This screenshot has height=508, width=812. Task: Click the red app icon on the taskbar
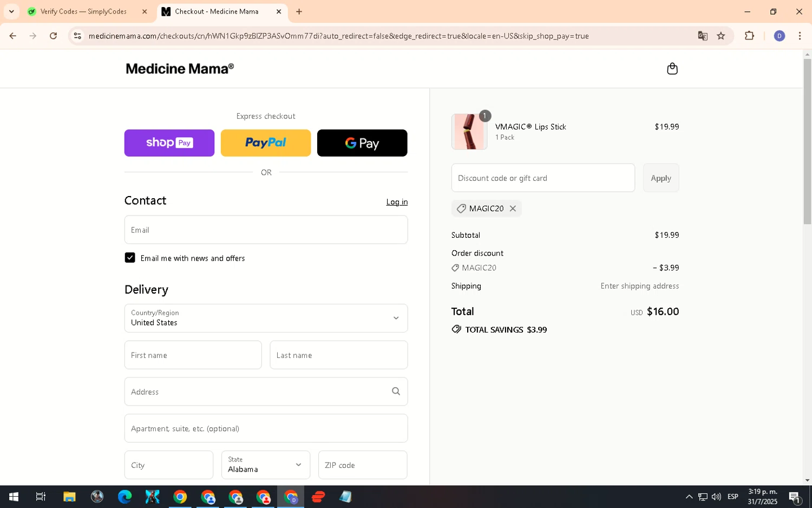tap(318, 497)
